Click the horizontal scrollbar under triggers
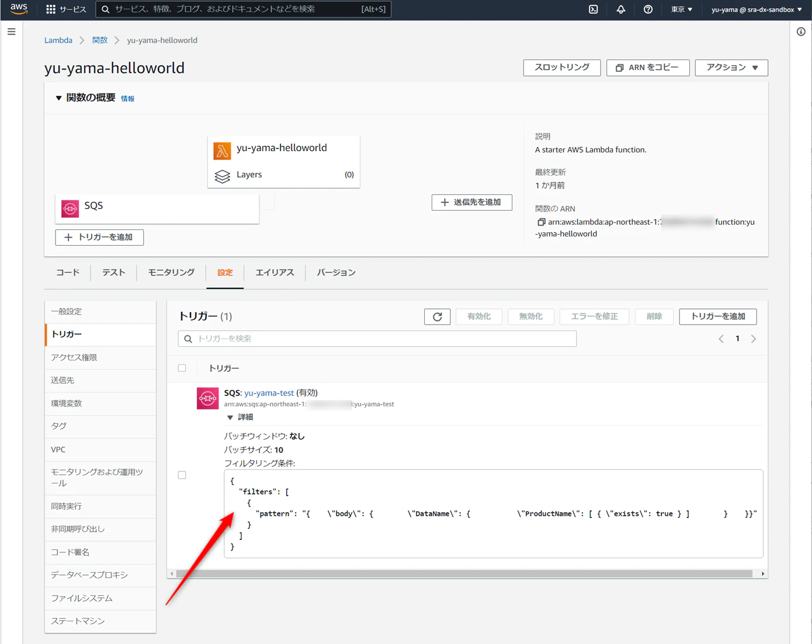Screen dimensions: 812x644 [464, 574]
